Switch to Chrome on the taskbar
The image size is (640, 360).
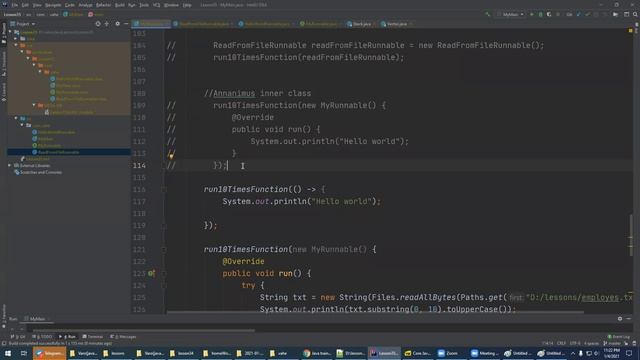click(x=317, y=353)
